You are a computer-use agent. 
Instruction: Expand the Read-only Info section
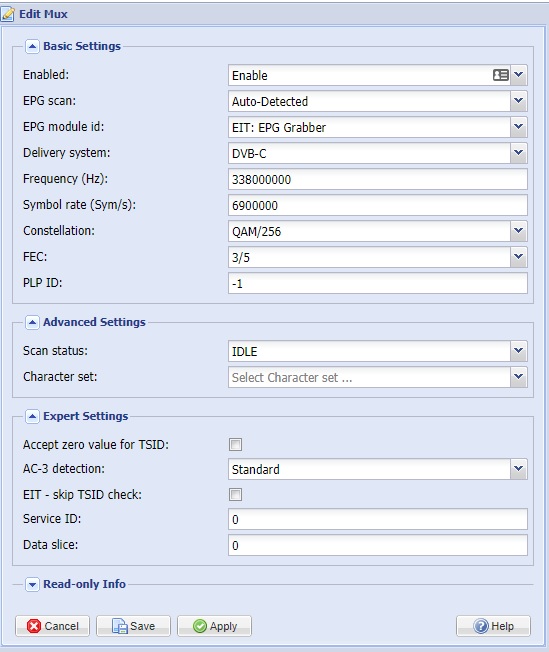coord(32,584)
